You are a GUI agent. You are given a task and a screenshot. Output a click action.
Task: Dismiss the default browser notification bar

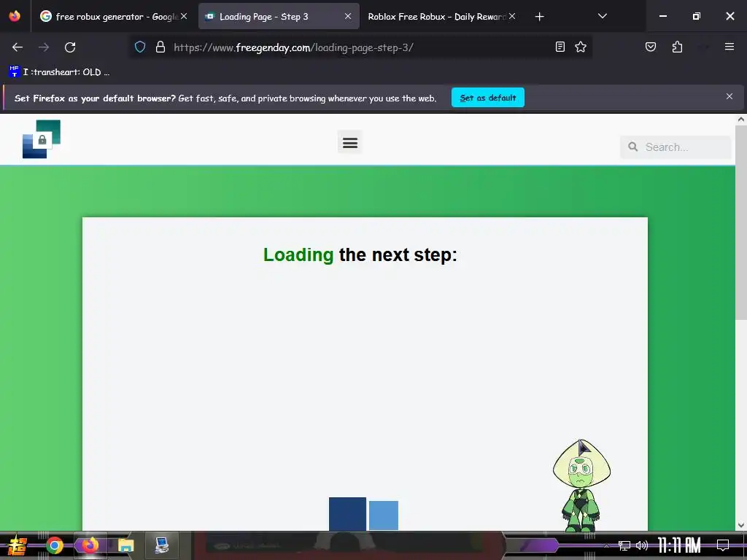pyautogui.click(x=729, y=97)
